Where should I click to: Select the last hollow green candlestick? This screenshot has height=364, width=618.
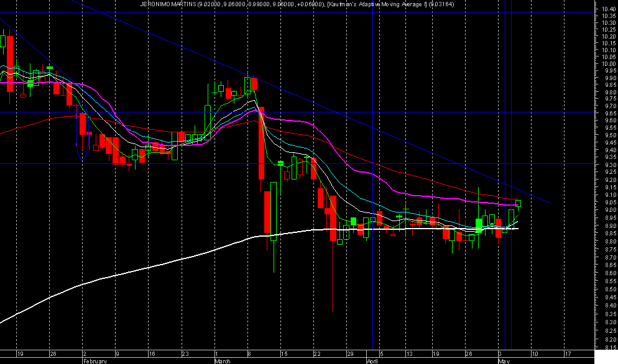[x=519, y=203]
